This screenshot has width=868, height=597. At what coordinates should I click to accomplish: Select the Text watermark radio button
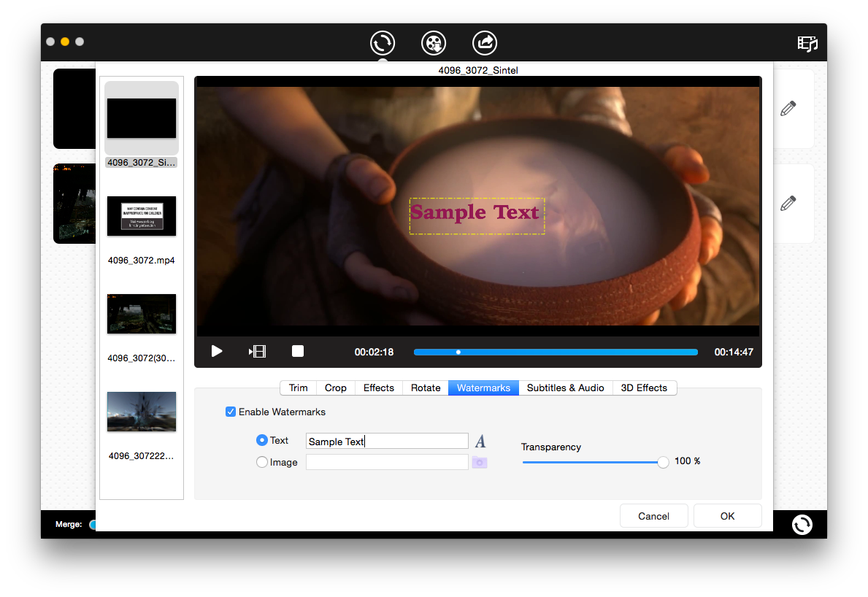point(262,441)
